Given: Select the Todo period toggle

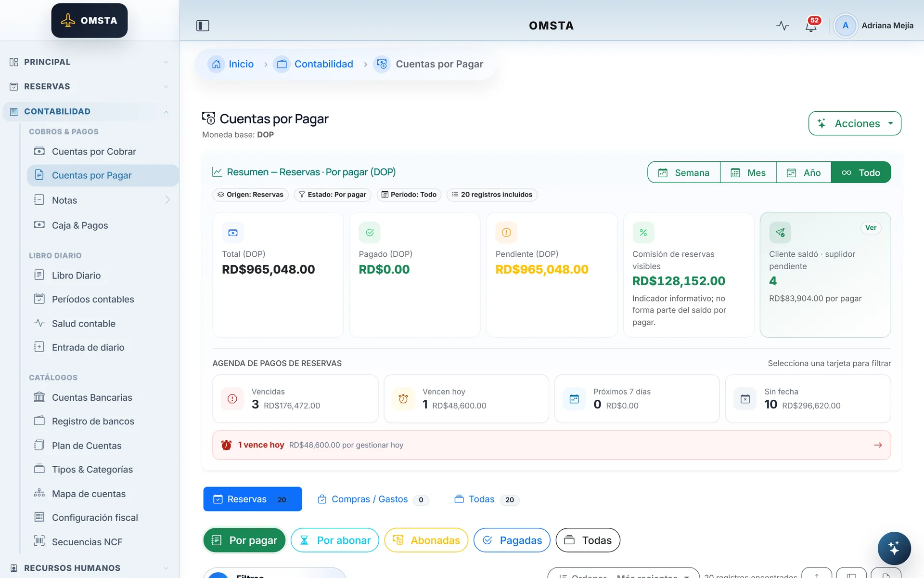Looking at the screenshot, I should (861, 172).
